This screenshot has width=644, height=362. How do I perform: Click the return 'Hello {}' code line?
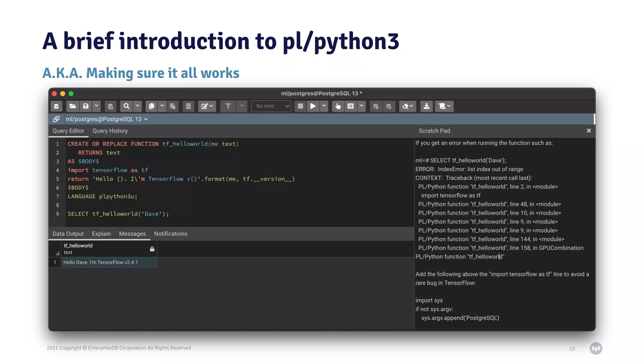[x=181, y=179]
